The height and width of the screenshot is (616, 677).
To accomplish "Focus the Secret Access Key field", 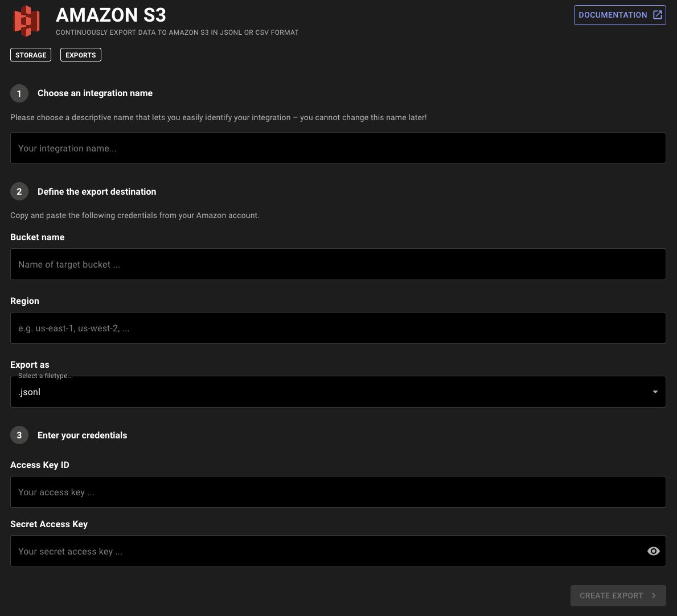I will pyautogui.click(x=325, y=552).
